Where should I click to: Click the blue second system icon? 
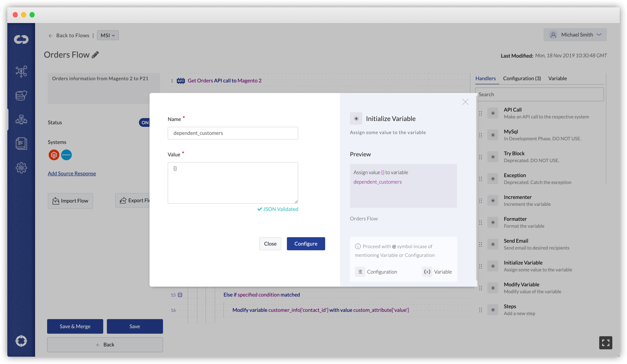point(66,155)
